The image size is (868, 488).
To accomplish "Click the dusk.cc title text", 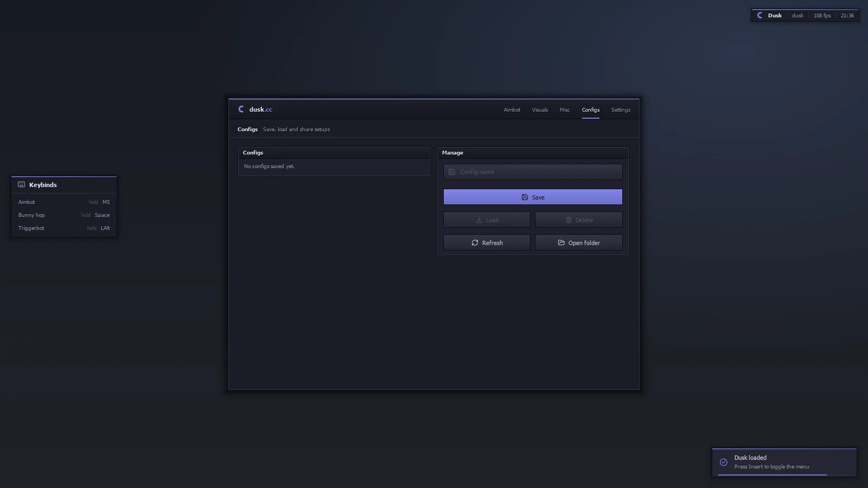I will coord(261,110).
